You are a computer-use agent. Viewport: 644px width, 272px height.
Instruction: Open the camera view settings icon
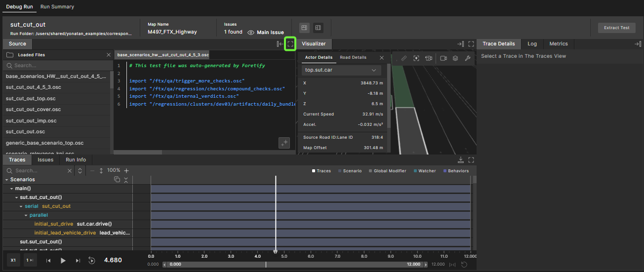pyautogui.click(x=443, y=58)
